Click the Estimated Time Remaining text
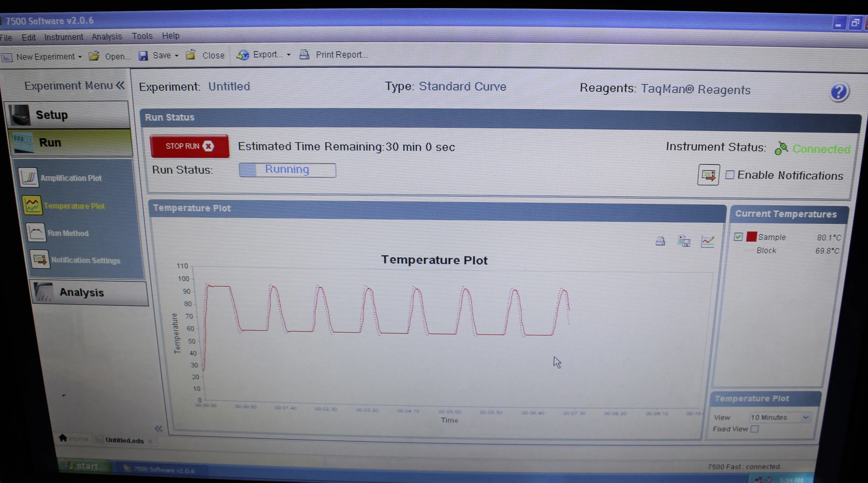The width and height of the screenshot is (868, 483). [x=346, y=147]
